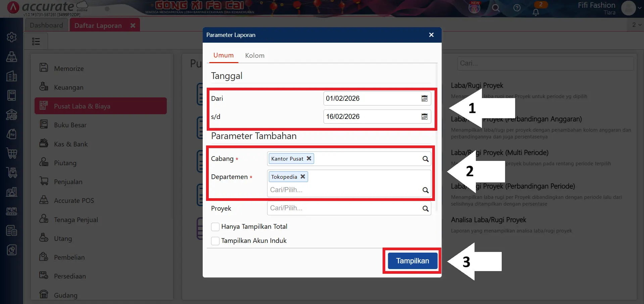Open Departemen Cari/Pilih dropdown field
Viewport: 644px width, 304px height.
342,190
